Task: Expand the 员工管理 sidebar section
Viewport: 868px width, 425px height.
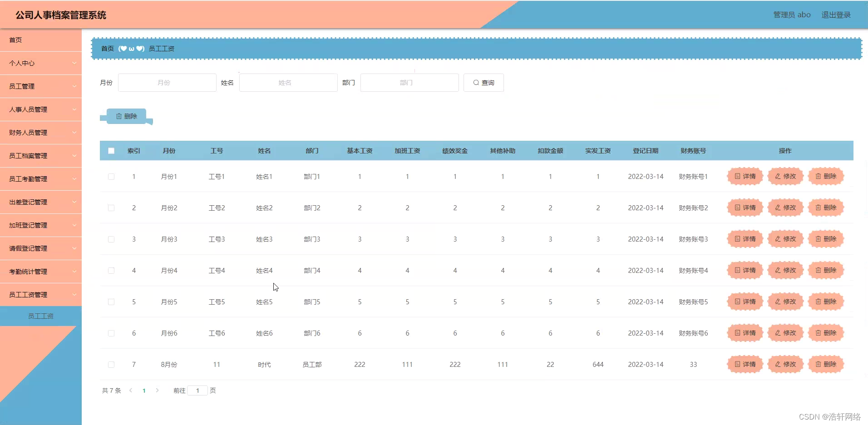Action: [41, 86]
